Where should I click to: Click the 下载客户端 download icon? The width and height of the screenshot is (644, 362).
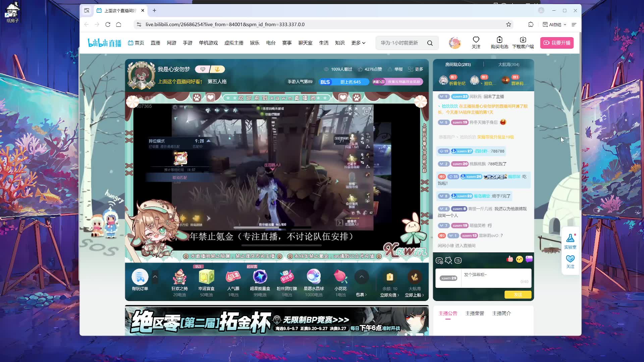(x=523, y=40)
